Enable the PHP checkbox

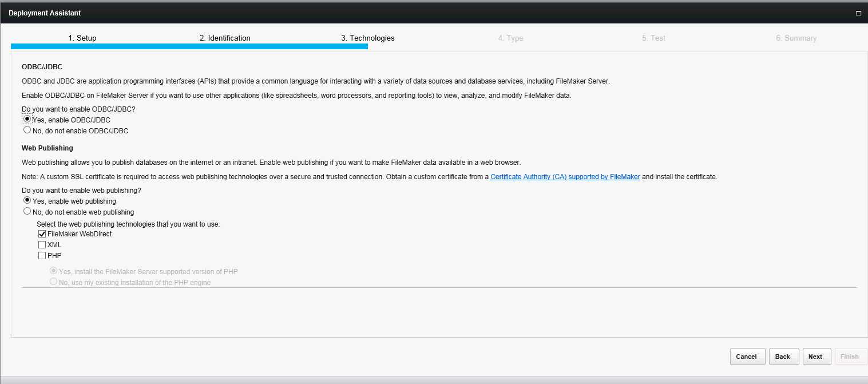tap(42, 256)
